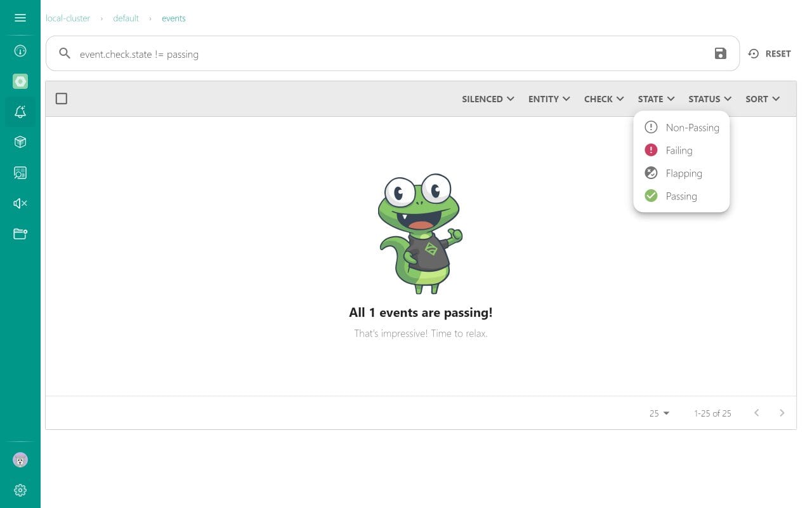Open the Entities cube icon in sidebar

(20, 142)
